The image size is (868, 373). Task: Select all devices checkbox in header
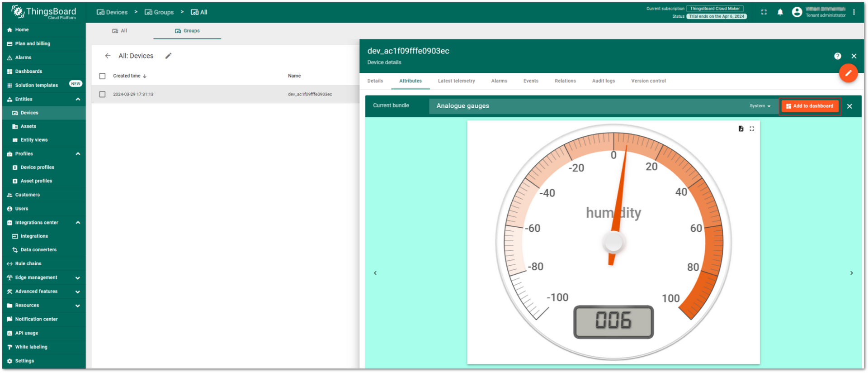[x=103, y=76]
